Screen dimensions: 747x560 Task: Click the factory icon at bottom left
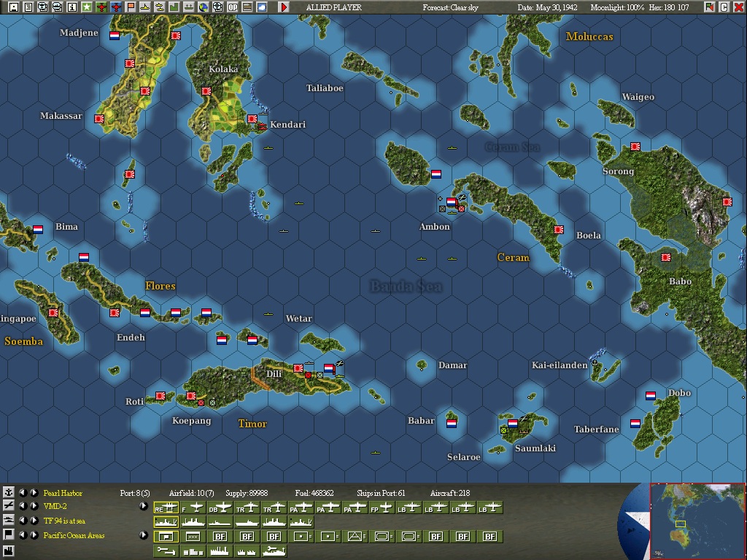coord(9,551)
